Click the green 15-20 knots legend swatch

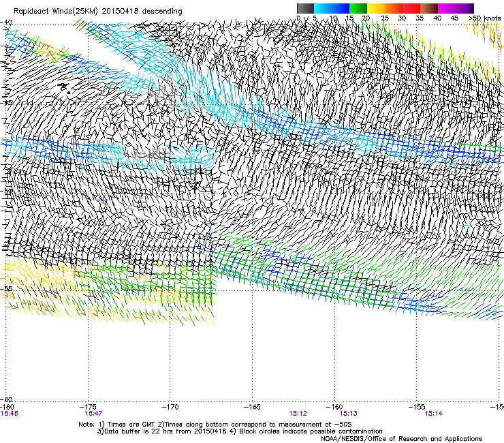point(358,8)
